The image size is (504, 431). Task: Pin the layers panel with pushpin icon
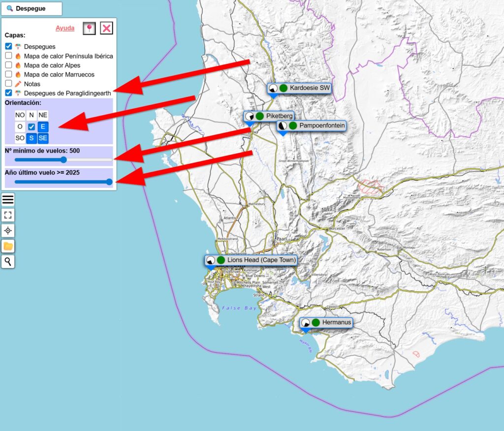89,28
